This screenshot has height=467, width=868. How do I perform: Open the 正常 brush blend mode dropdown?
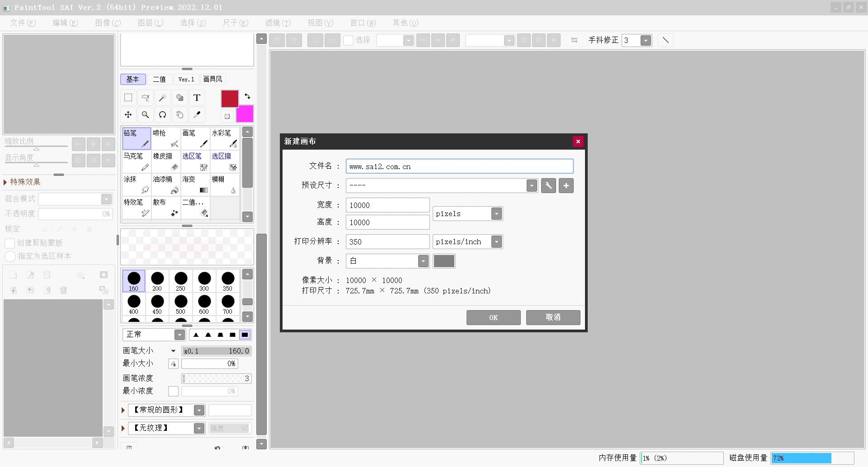tap(179, 335)
